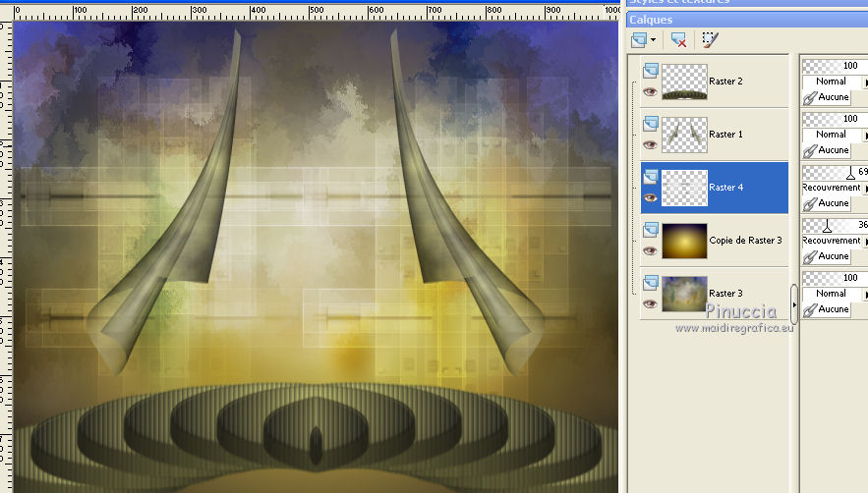Select the Copie de Raster 3 thumbnail
Screen dimensions: 868x493
click(685, 241)
